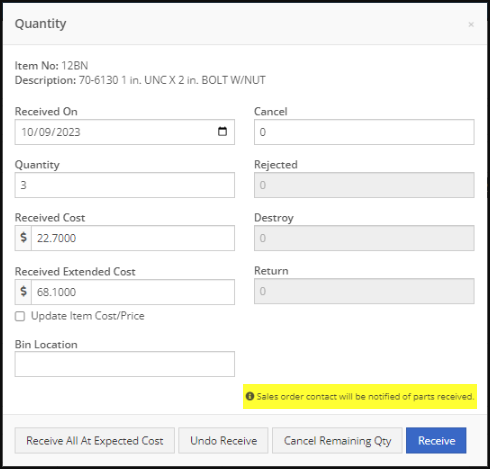
Task: Click the empty Bin Location field
Action: 125,364
